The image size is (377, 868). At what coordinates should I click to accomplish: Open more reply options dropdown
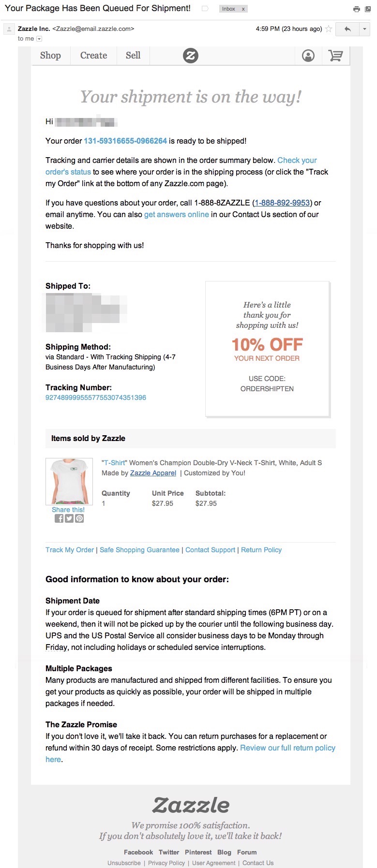(x=365, y=29)
